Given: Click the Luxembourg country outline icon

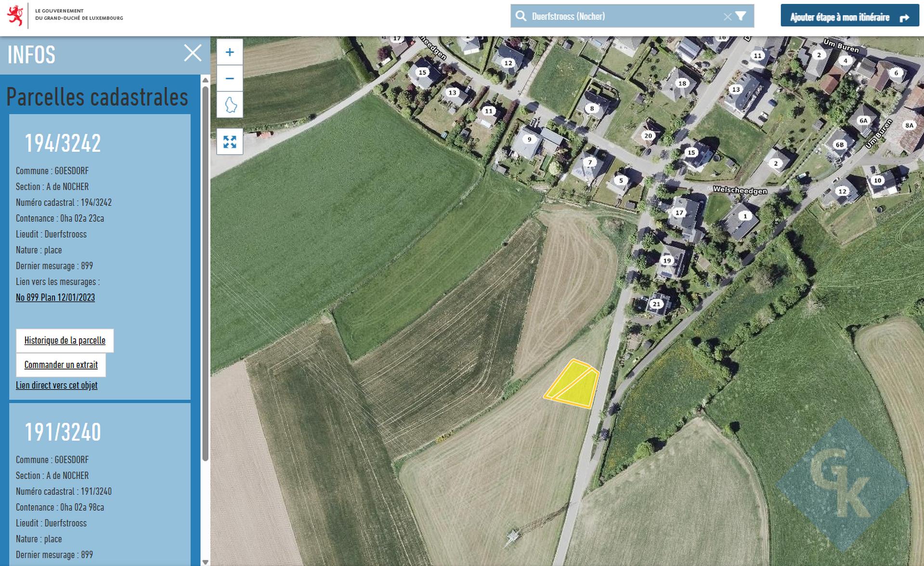Looking at the screenshot, I should 230,105.
